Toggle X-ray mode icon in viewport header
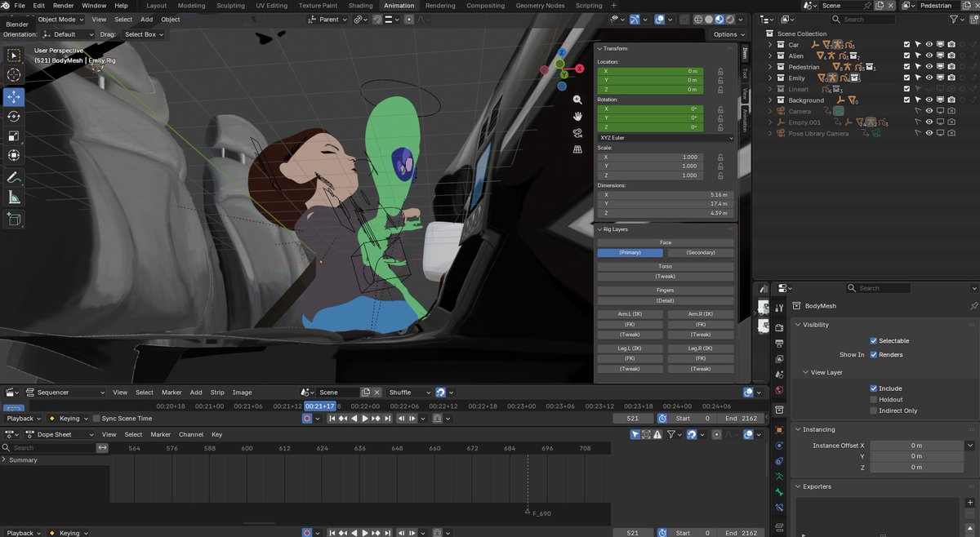980x537 pixels. point(685,20)
